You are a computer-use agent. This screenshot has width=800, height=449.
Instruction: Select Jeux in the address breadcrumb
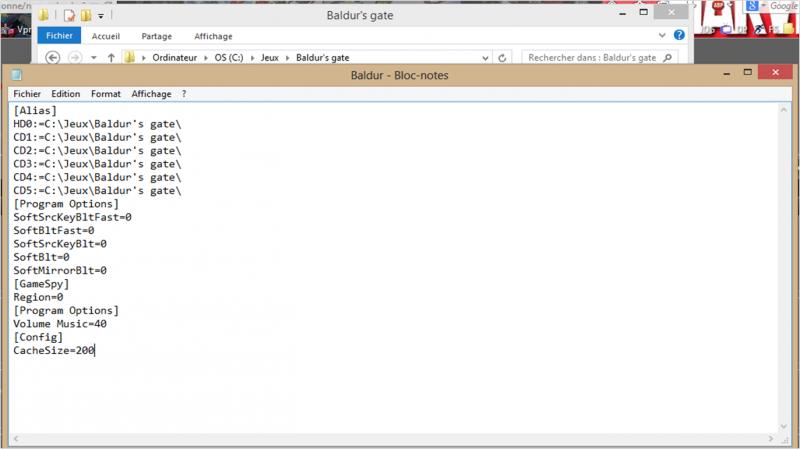click(x=269, y=58)
